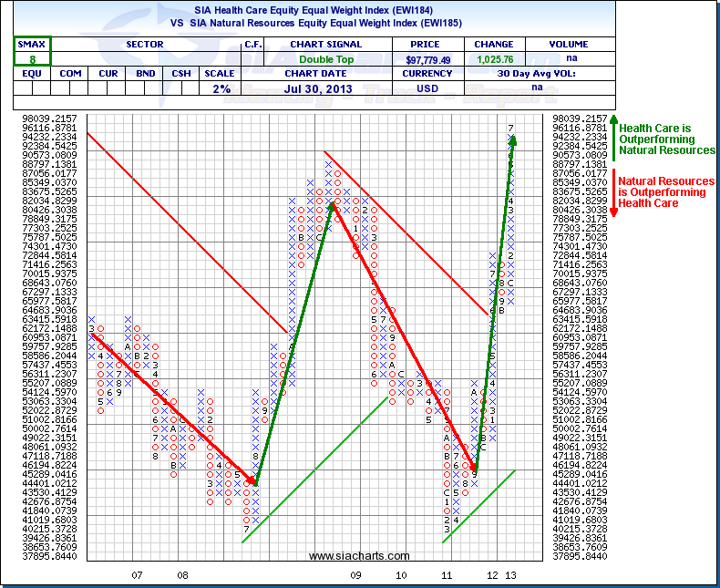Click the Double Top chart signal
720x588 pixels.
329,58
